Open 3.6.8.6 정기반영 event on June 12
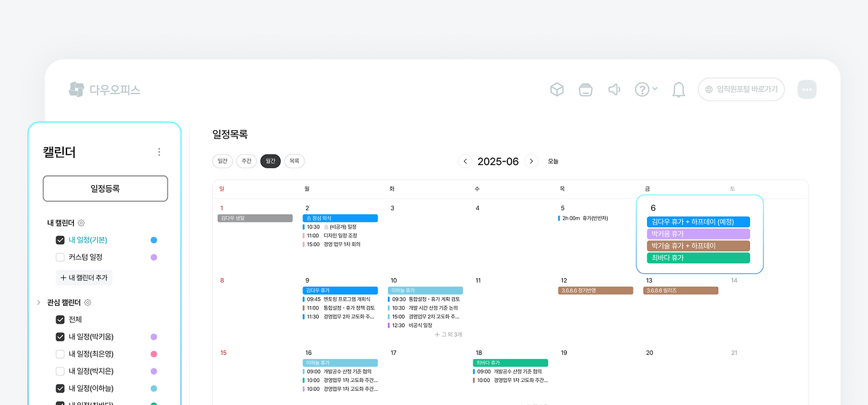Image resolution: width=868 pixels, height=405 pixels. (595, 290)
